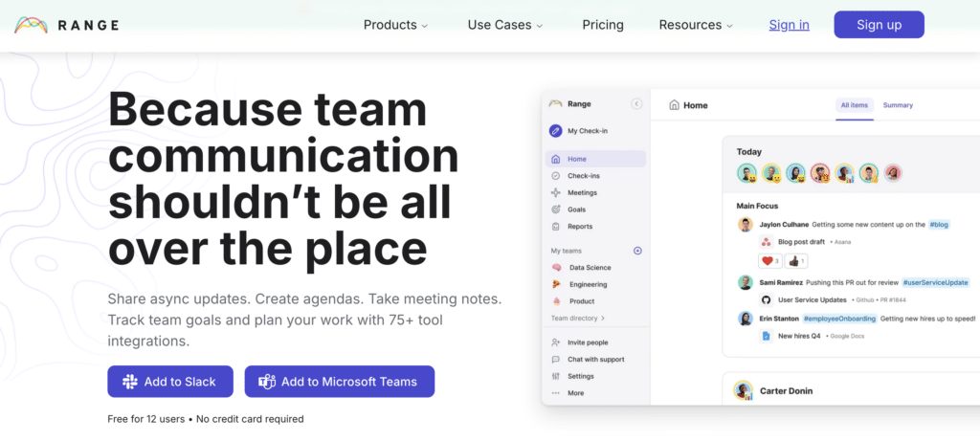Click the Product cupcake emoji icon
This screenshot has width=980, height=441.
click(x=557, y=301)
